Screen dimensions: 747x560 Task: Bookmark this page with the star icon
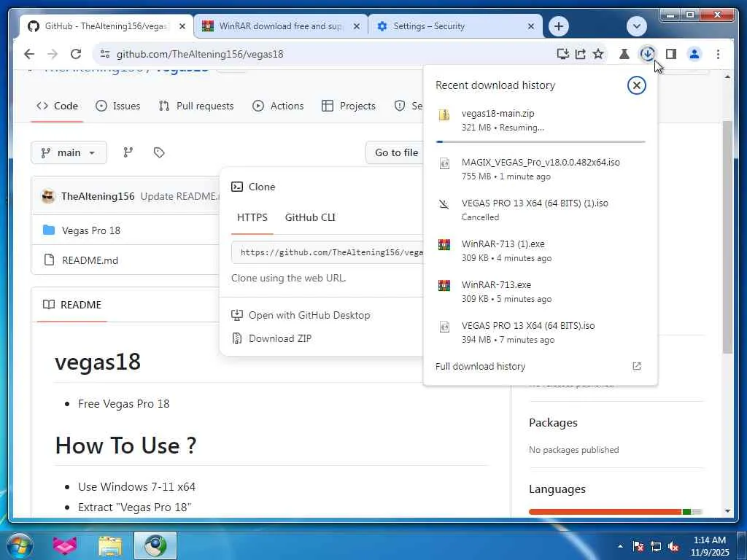tap(598, 54)
